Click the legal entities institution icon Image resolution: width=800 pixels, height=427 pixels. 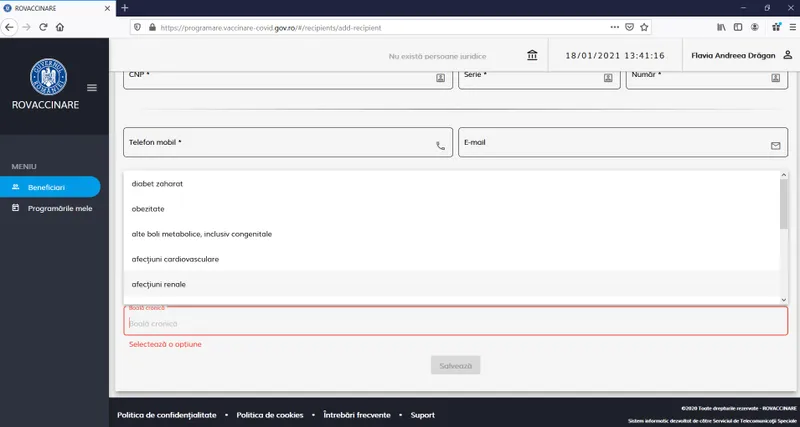click(532, 55)
